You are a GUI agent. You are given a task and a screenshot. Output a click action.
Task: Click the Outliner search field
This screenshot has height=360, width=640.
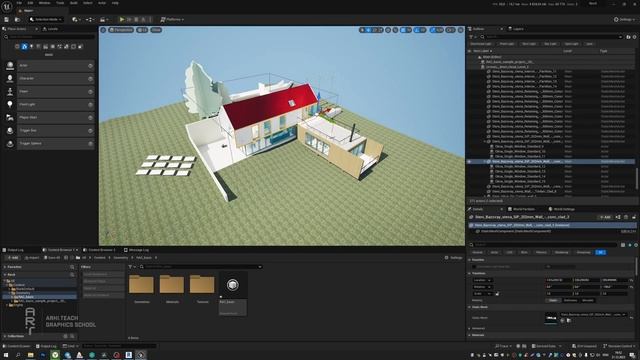(x=551, y=37)
